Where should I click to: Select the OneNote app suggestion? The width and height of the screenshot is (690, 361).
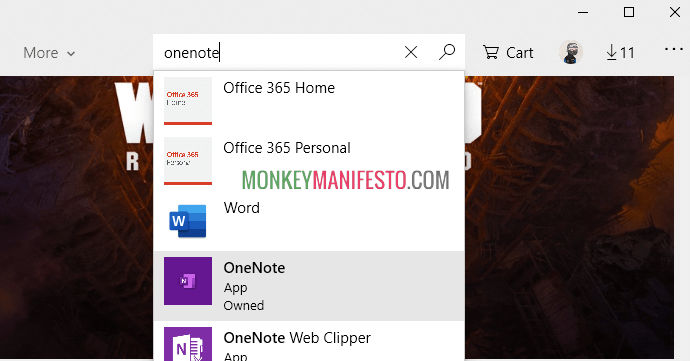(x=309, y=286)
